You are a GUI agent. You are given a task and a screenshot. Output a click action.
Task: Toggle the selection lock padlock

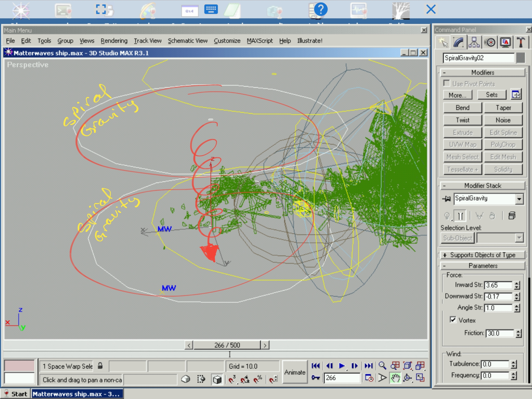pyautogui.click(x=100, y=366)
